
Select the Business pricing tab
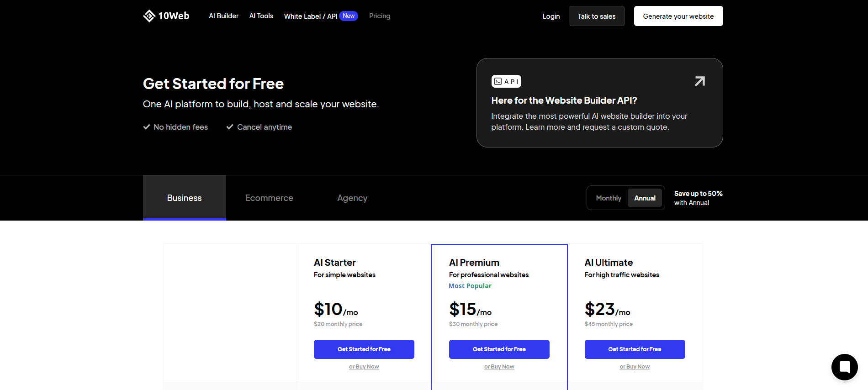184,198
